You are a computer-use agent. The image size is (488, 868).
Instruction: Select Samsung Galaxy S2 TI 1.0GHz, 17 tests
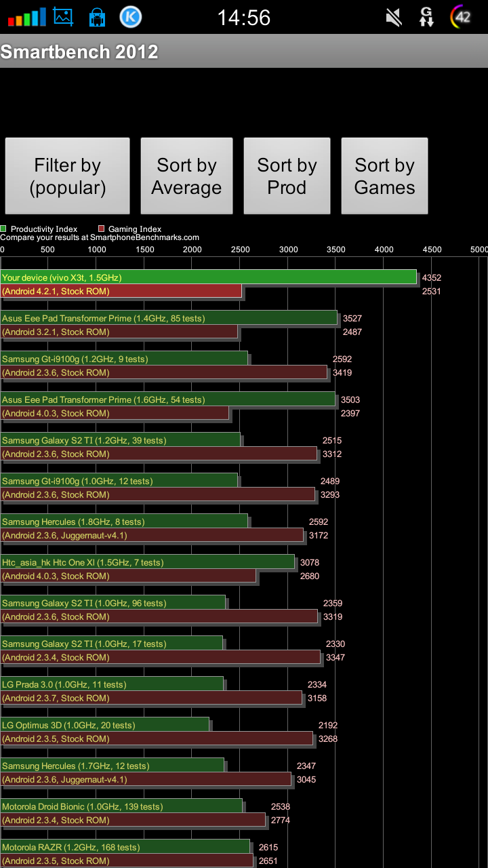[x=112, y=644]
